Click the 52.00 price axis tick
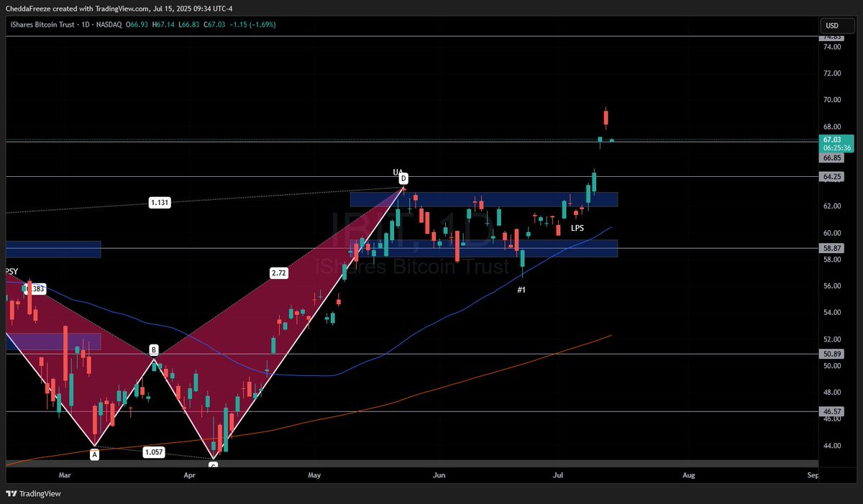Screen dimensions: 863x504 pos(832,339)
